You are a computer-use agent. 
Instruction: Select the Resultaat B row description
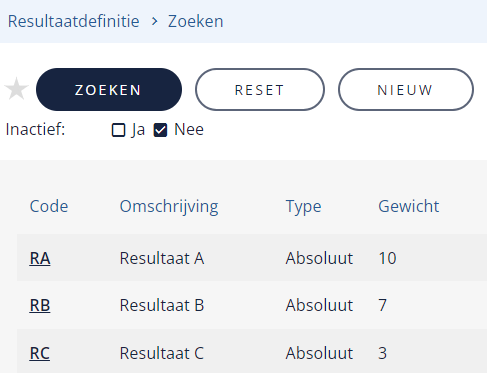click(x=162, y=305)
